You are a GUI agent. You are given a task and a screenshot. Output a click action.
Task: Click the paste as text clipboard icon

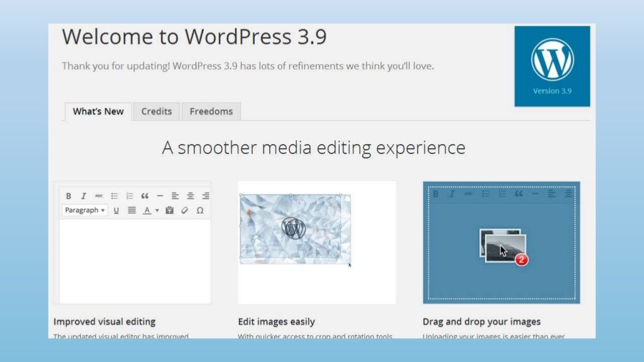pos(169,210)
